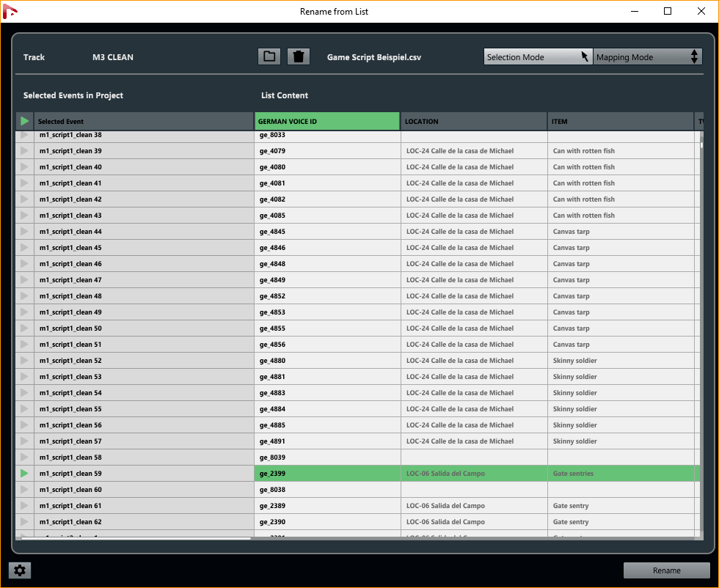This screenshot has height=588, width=719.
Task: Select list cell ge_2390
Action: click(327, 521)
